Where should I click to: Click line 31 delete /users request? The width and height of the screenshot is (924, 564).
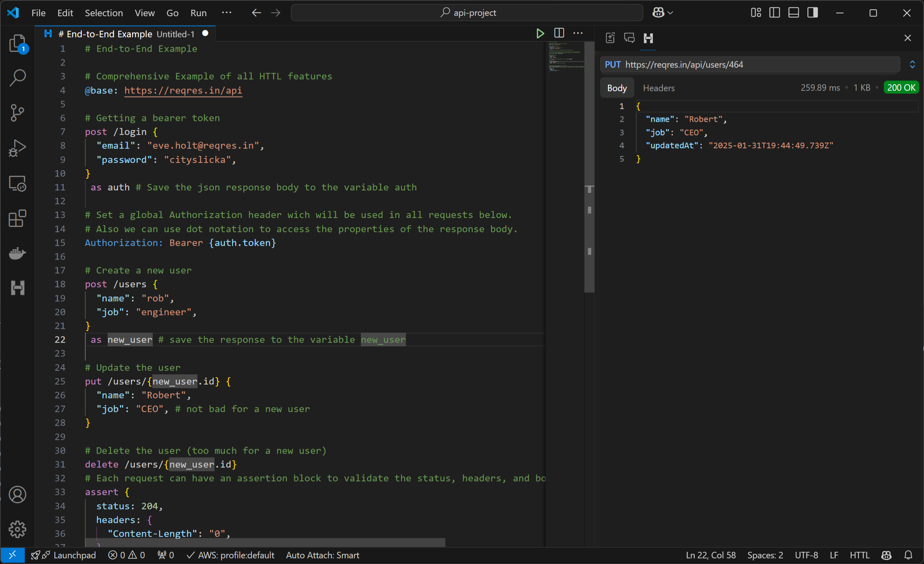coord(161,464)
